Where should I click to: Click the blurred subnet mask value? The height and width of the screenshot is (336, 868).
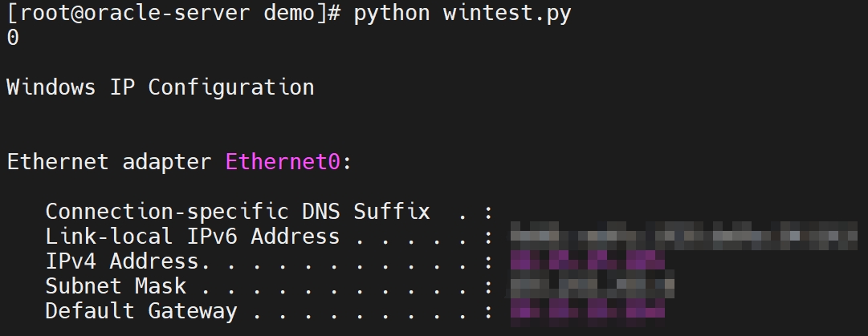592,286
